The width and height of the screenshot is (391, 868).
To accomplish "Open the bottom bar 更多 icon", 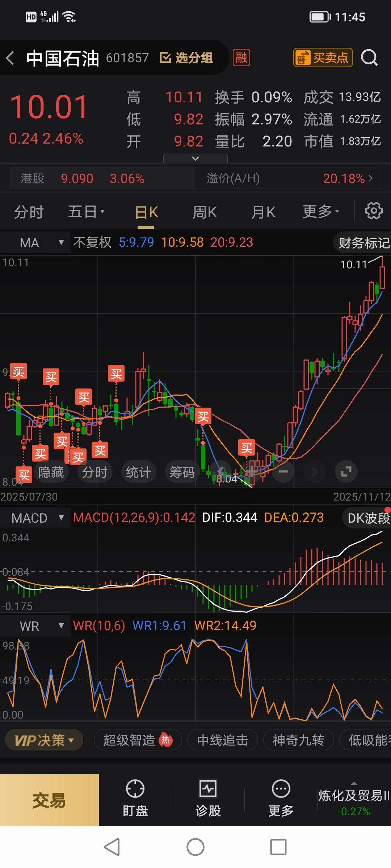I will [x=281, y=799].
